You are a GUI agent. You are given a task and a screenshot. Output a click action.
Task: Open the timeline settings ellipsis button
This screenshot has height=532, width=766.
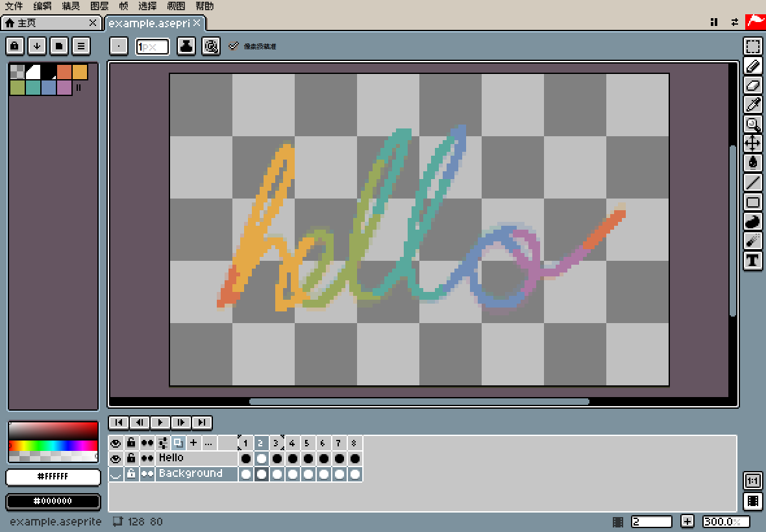(x=208, y=443)
